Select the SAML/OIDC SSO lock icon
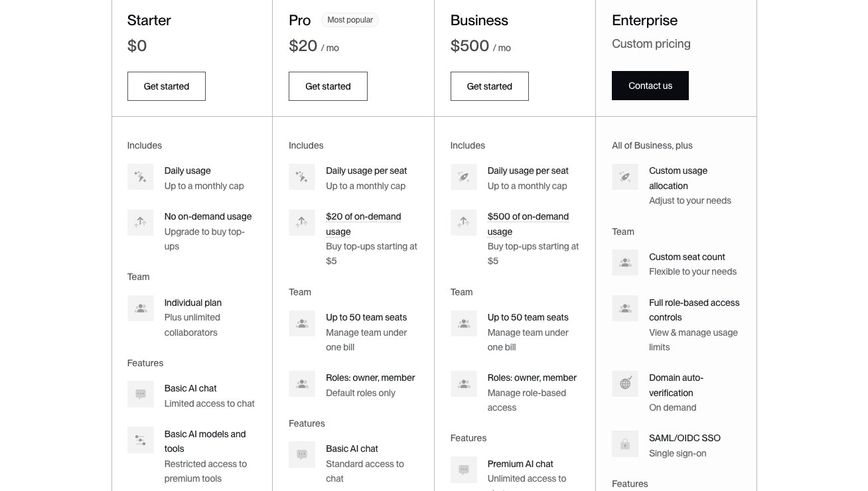868x491 pixels. [x=625, y=444]
